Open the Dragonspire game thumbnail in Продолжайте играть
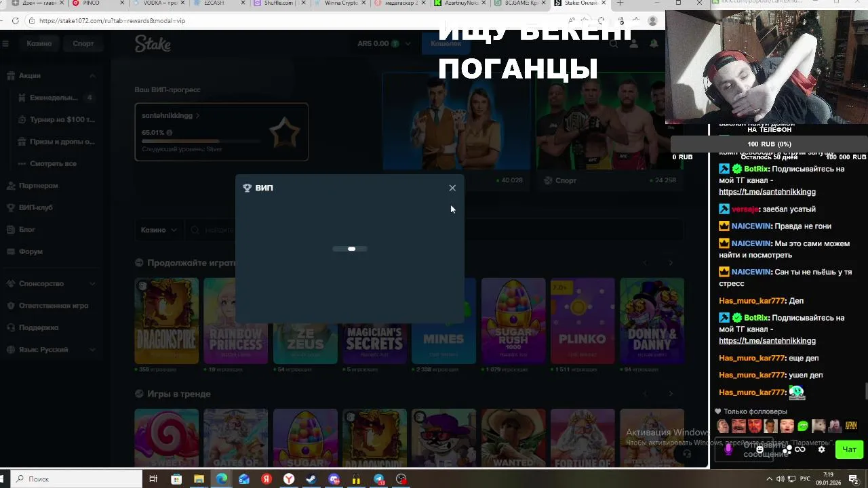Viewport: 868px width, 488px height. [x=167, y=321]
